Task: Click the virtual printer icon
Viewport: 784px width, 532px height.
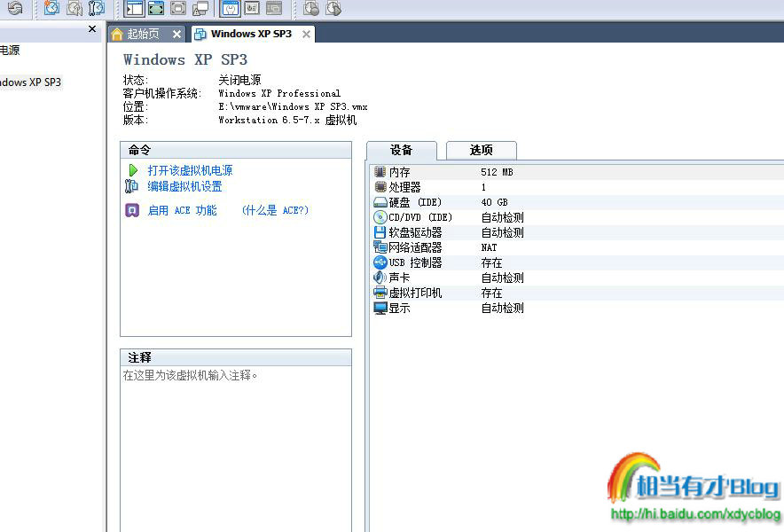Action: (x=380, y=293)
